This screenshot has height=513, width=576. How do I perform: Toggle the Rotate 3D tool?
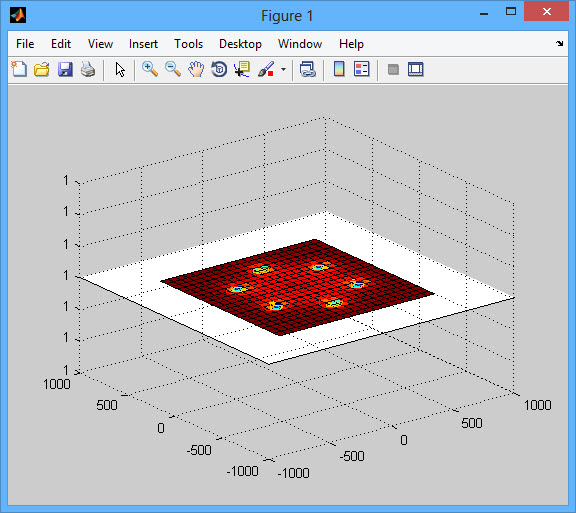click(219, 69)
